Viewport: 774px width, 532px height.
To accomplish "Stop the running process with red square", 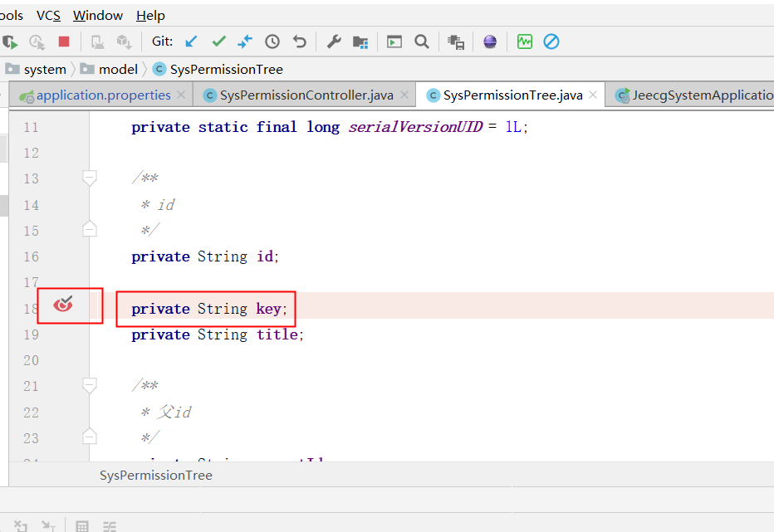I will tap(64, 41).
